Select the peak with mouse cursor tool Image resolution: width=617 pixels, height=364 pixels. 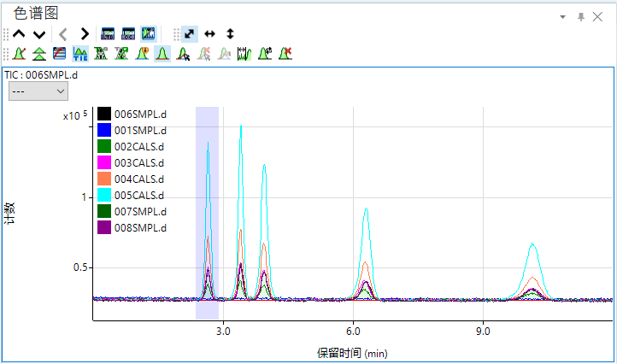click(183, 54)
